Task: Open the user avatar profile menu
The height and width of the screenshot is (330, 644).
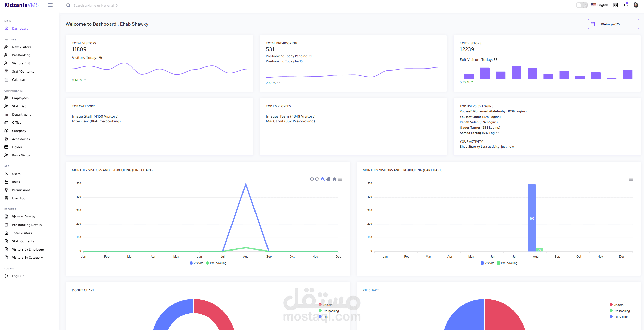Action: tap(636, 5)
